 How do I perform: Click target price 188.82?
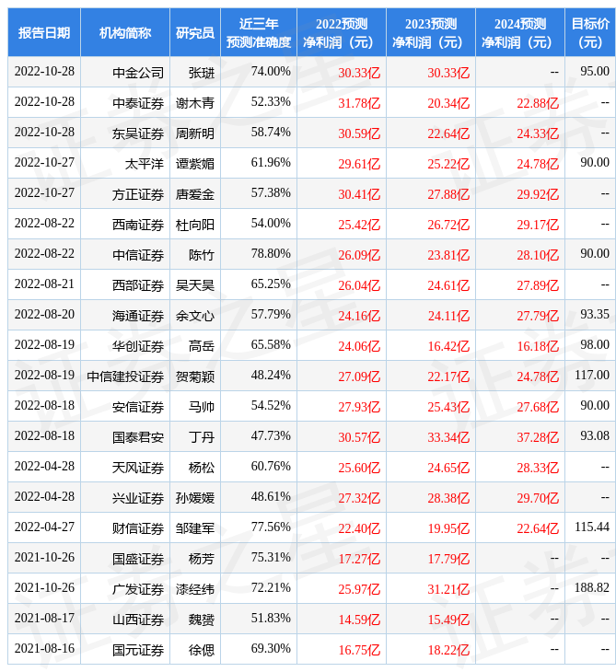[592, 588]
